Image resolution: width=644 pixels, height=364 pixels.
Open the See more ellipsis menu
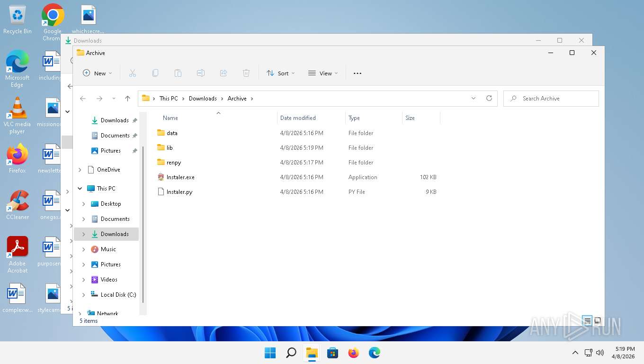pyautogui.click(x=358, y=73)
